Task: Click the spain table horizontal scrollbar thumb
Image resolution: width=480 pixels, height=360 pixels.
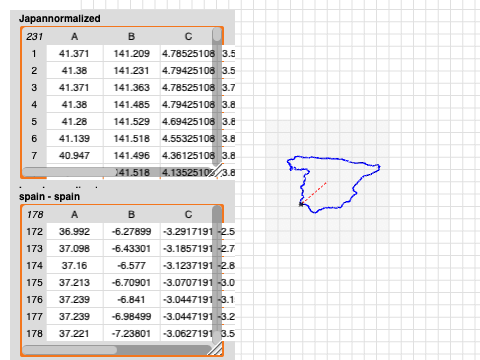Action: (x=70, y=350)
